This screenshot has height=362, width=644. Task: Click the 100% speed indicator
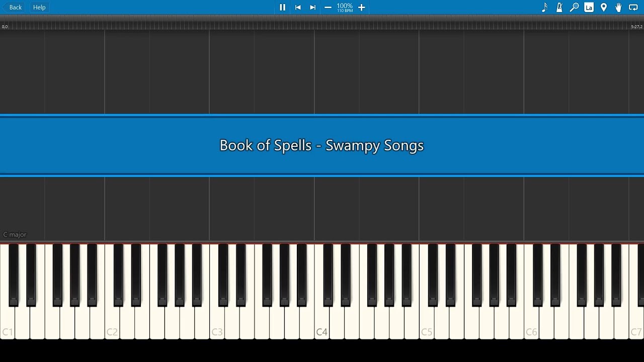pos(345,7)
